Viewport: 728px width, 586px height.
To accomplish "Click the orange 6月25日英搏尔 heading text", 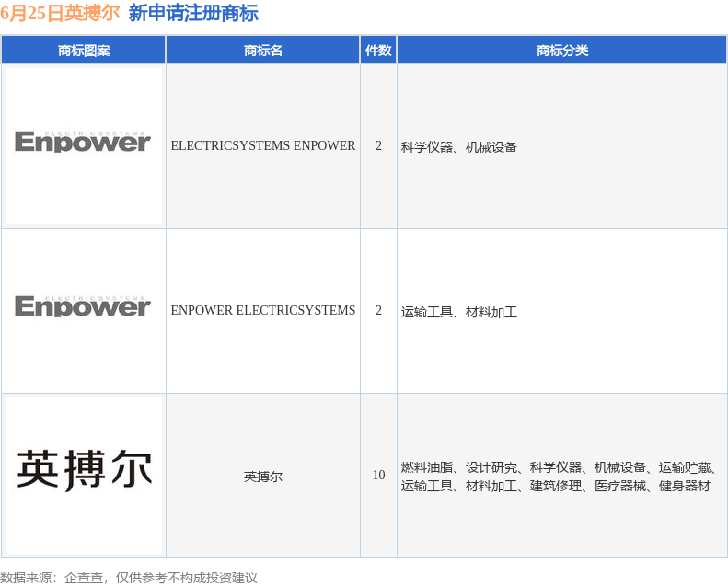I will 60,13.
